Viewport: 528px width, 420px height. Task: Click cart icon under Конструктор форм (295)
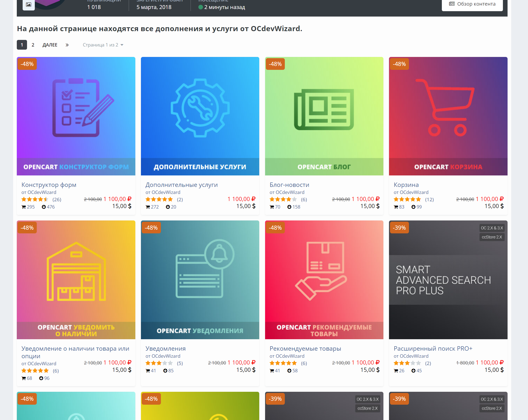pyautogui.click(x=24, y=207)
